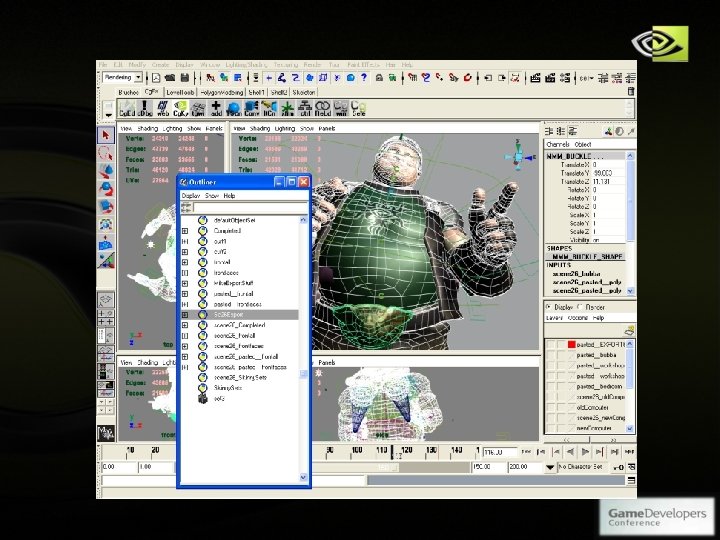Select the Display radio button

click(x=548, y=306)
